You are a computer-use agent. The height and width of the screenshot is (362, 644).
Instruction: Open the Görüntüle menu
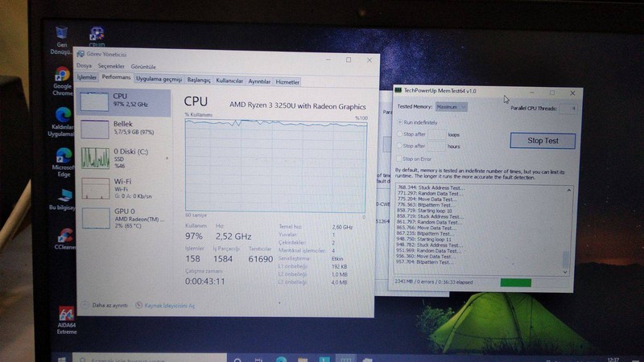click(143, 67)
